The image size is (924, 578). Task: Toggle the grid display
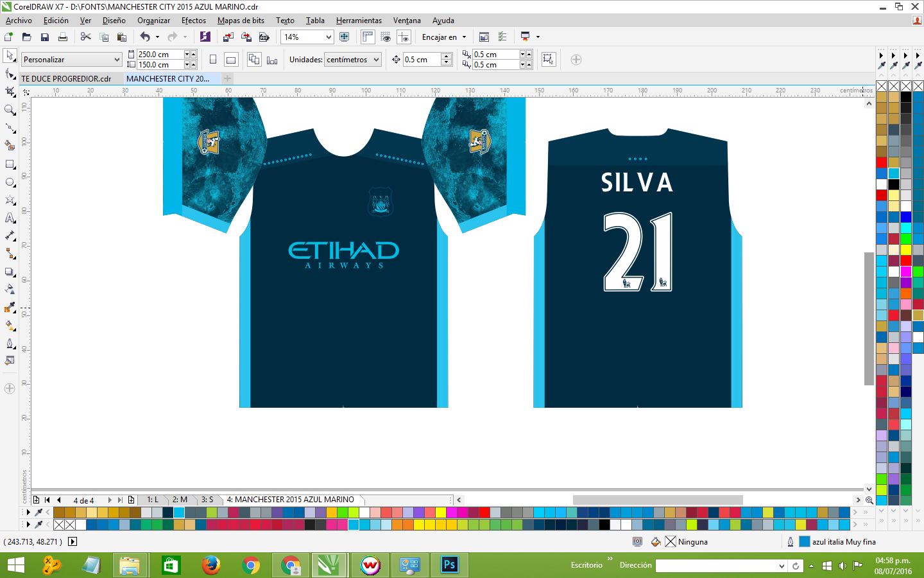[x=384, y=37]
